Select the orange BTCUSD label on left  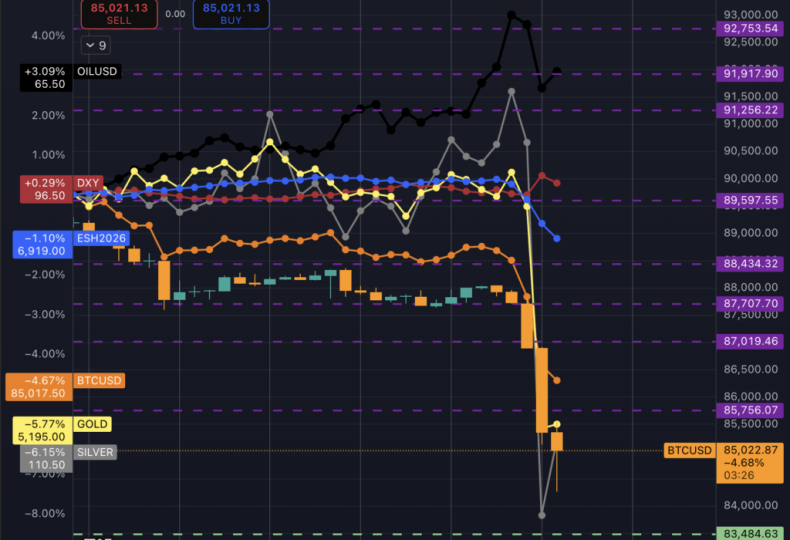pos(98,381)
